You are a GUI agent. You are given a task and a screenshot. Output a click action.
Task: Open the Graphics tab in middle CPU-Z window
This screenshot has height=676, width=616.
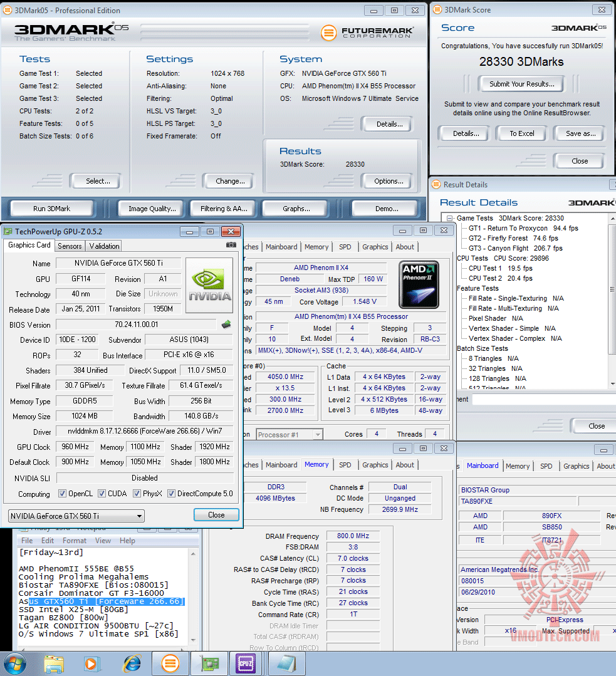375,465
